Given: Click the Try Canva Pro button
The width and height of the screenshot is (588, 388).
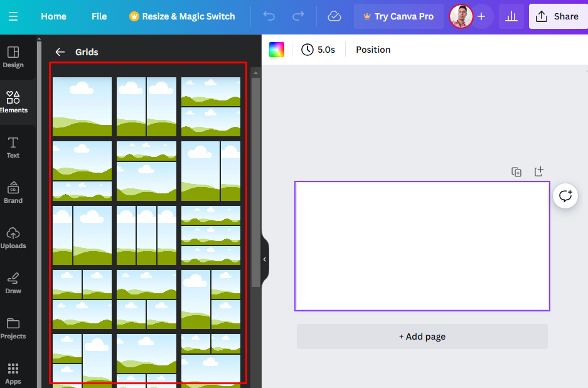Looking at the screenshot, I should [398, 16].
